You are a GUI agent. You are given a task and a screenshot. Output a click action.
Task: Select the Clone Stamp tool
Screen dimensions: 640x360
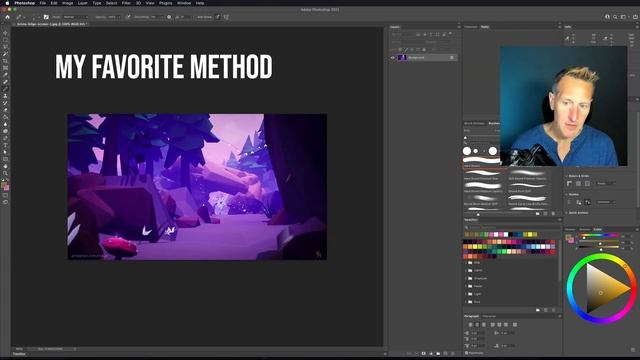point(5,96)
